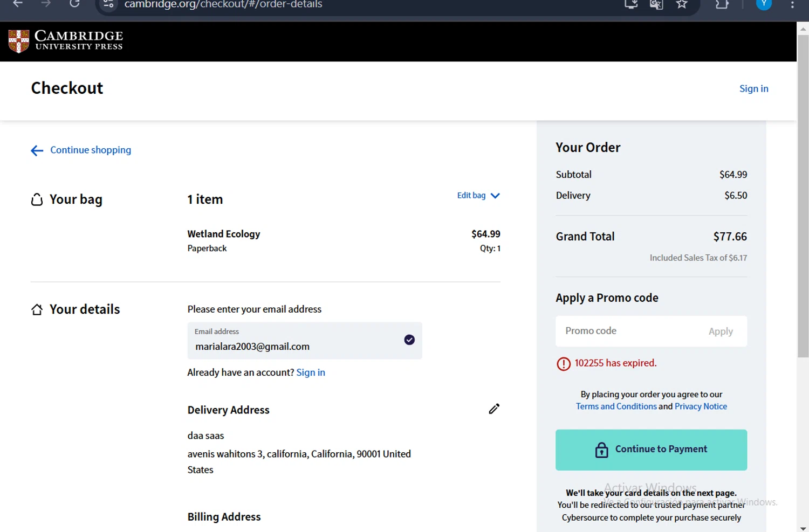Click the 'Included Sales Tax of $6.17' text
The width and height of the screenshot is (809, 532).
(698, 258)
